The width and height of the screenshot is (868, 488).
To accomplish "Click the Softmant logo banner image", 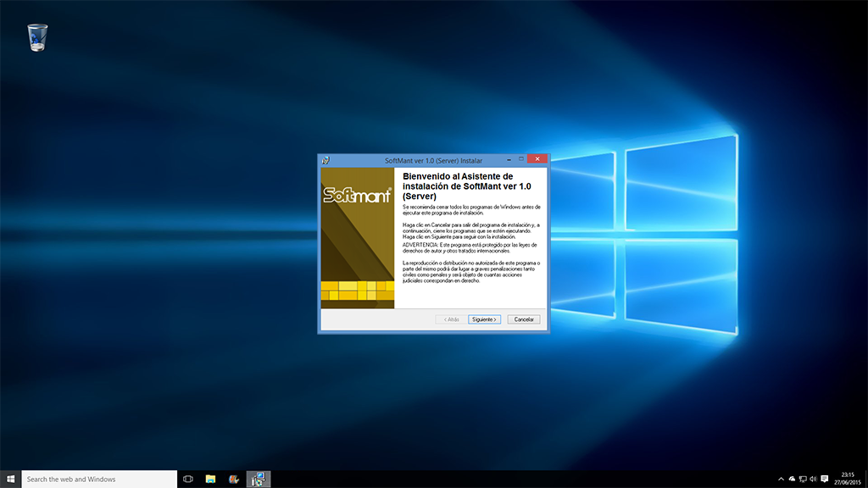I will coord(357,195).
